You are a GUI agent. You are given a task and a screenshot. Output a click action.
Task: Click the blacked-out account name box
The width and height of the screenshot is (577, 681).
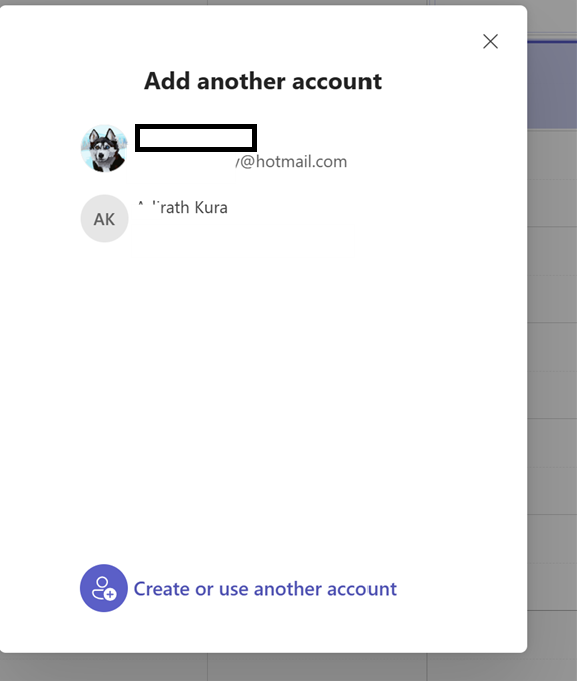pyautogui.click(x=196, y=138)
